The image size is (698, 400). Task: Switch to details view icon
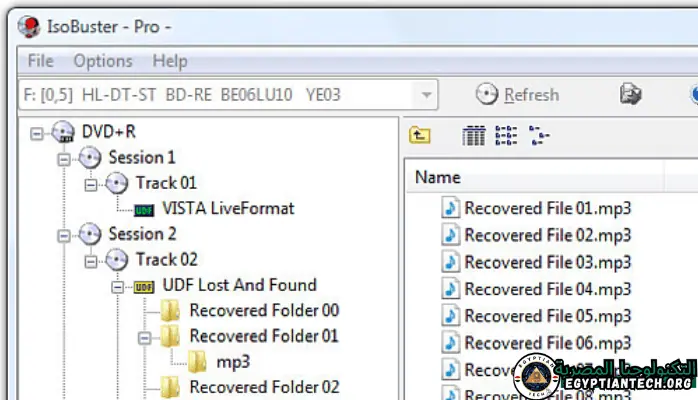point(474,136)
